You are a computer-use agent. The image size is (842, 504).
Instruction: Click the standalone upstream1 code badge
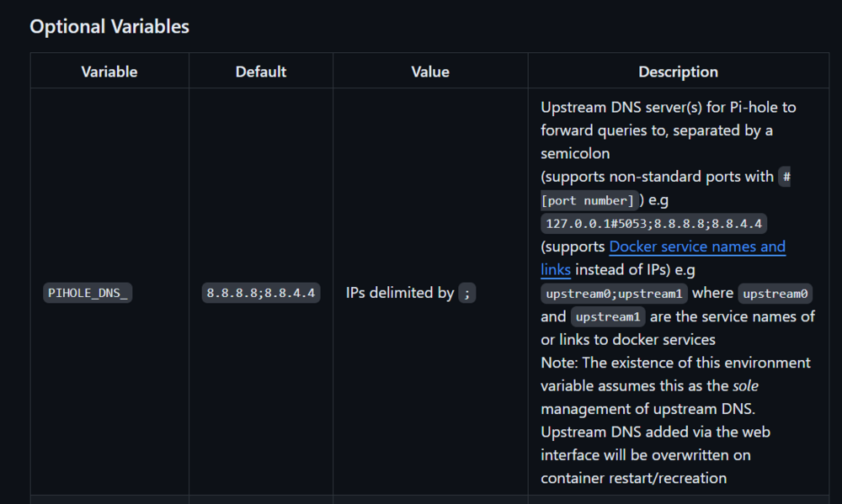pos(608,316)
